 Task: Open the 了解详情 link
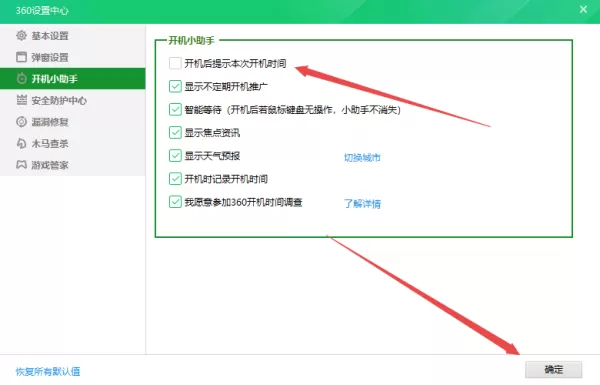(362, 203)
